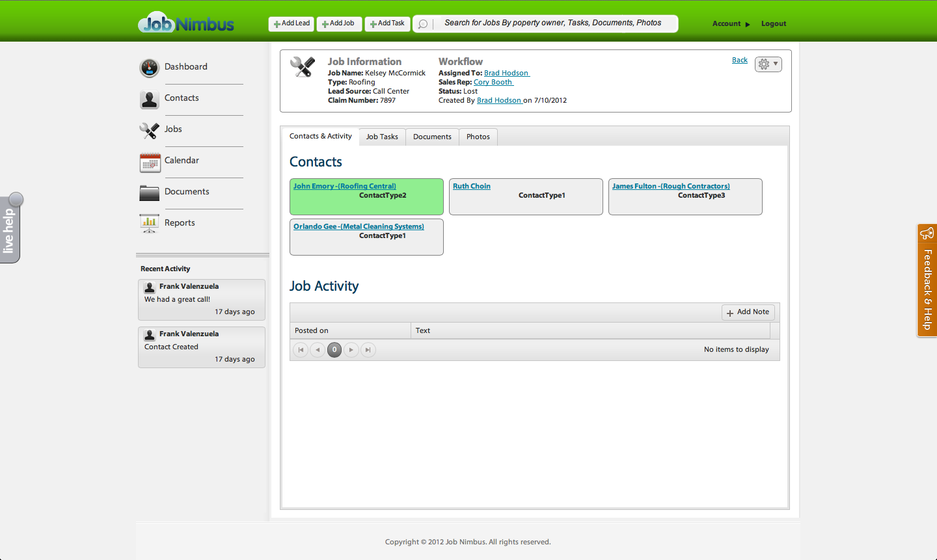
Task: Open Jobs tools icon in sidebar
Action: pos(150,131)
